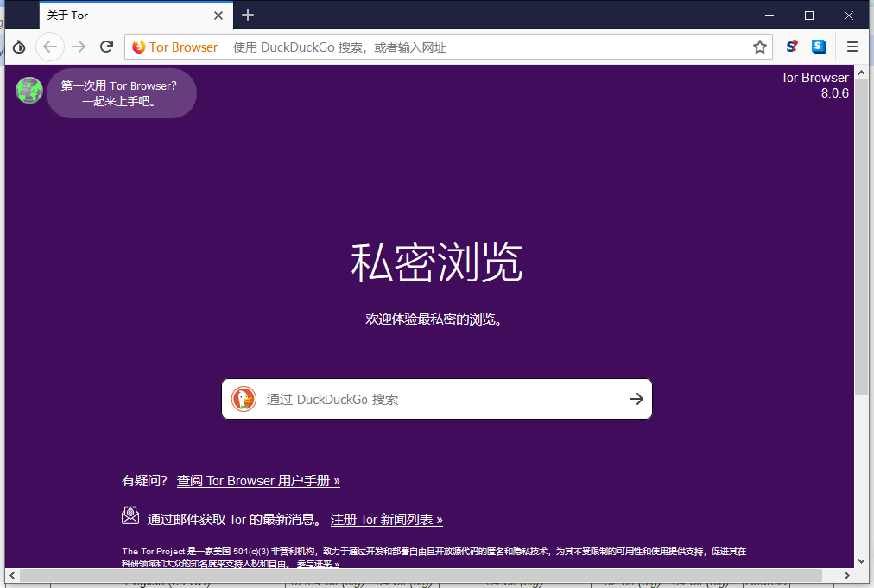Click the reload page icon

tap(106, 47)
